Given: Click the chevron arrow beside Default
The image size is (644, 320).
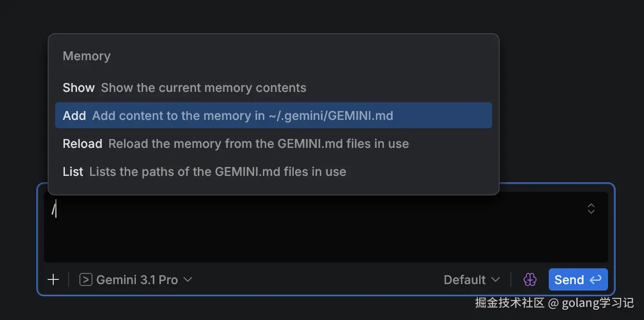Looking at the screenshot, I should coord(495,279).
